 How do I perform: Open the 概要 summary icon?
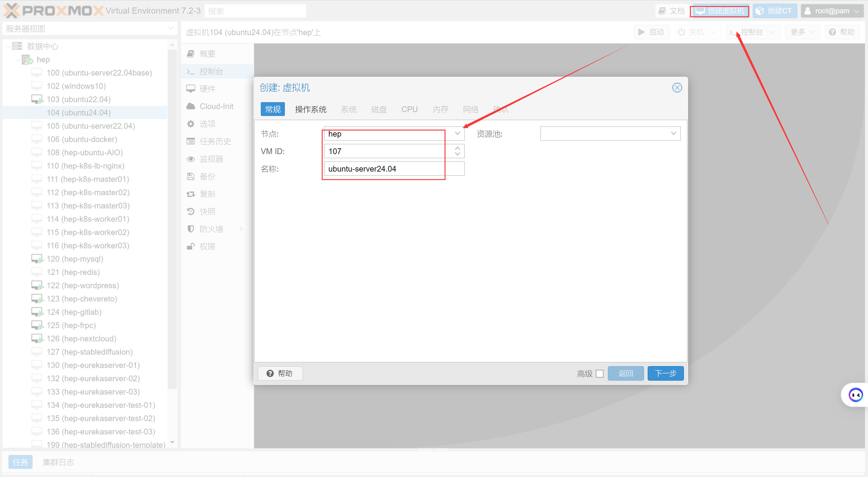click(x=191, y=54)
